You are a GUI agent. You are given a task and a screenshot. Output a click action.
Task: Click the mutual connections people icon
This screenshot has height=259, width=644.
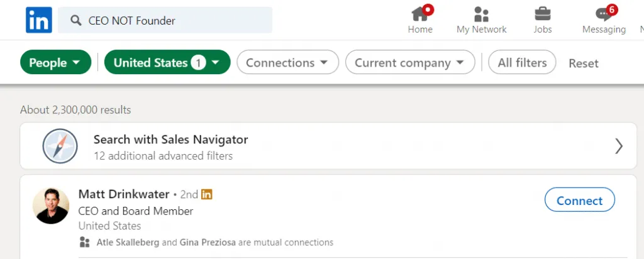pos(85,242)
